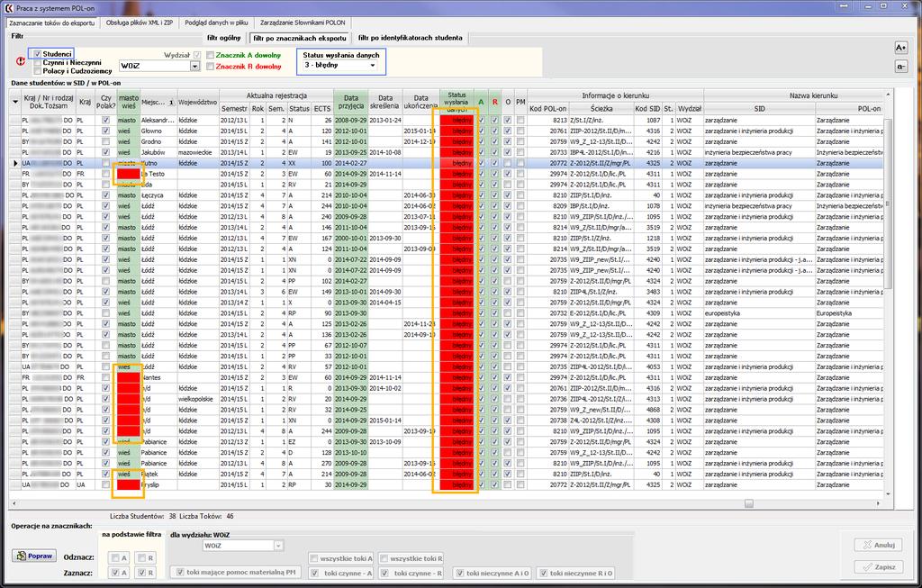Viewport: 922px width, 588px height.
Task: Click the red refresh filter icon
Action: (x=20, y=61)
